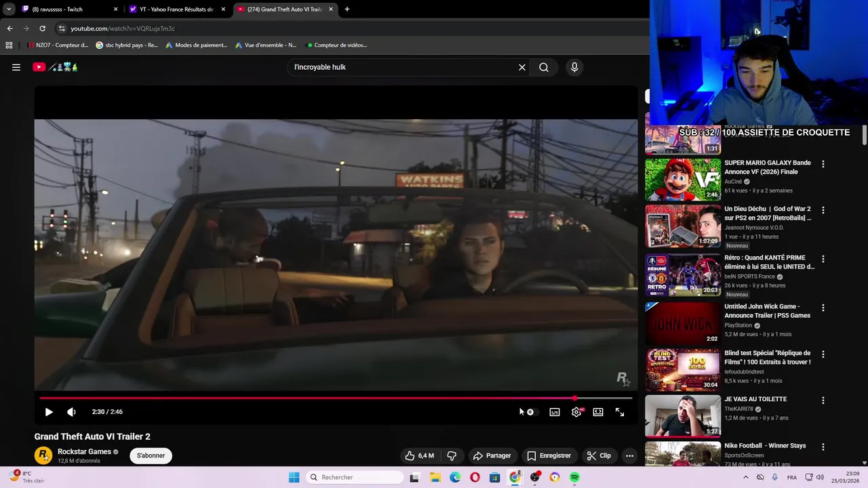
Task: Open the JE VAIS AU TOILETTE video title
Action: pos(755,399)
